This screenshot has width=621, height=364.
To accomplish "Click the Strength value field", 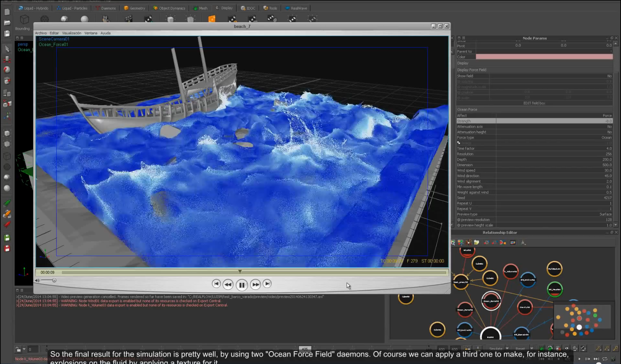I will pyautogui.click(x=554, y=121).
